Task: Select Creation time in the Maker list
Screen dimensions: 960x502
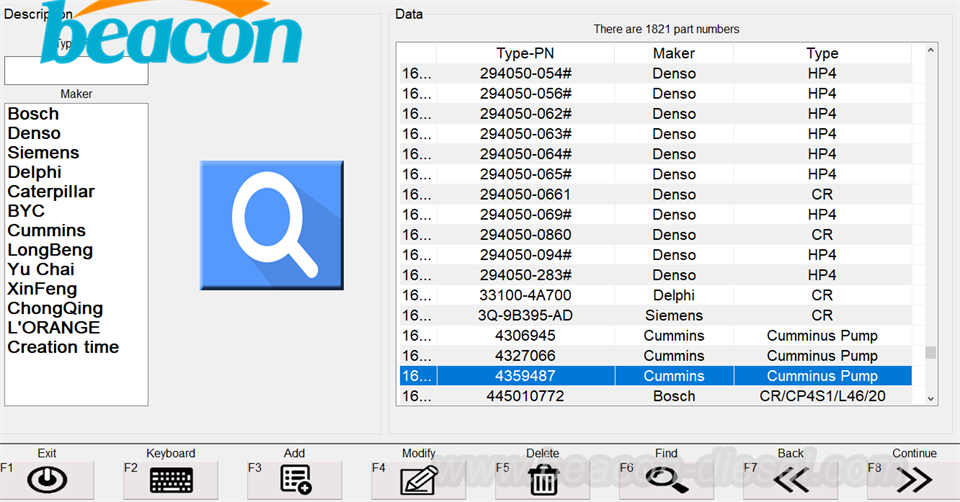Action: point(63,348)
